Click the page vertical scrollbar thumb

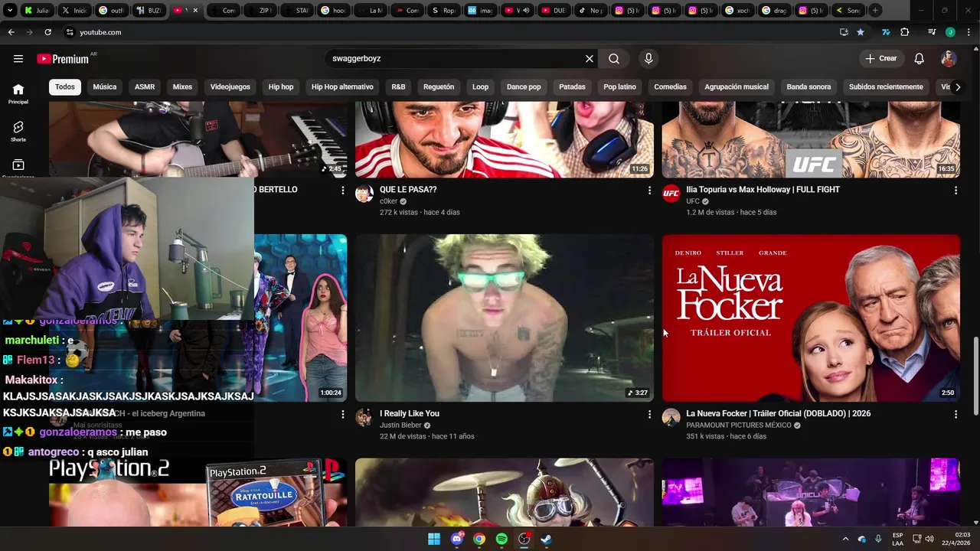(975, 375)
